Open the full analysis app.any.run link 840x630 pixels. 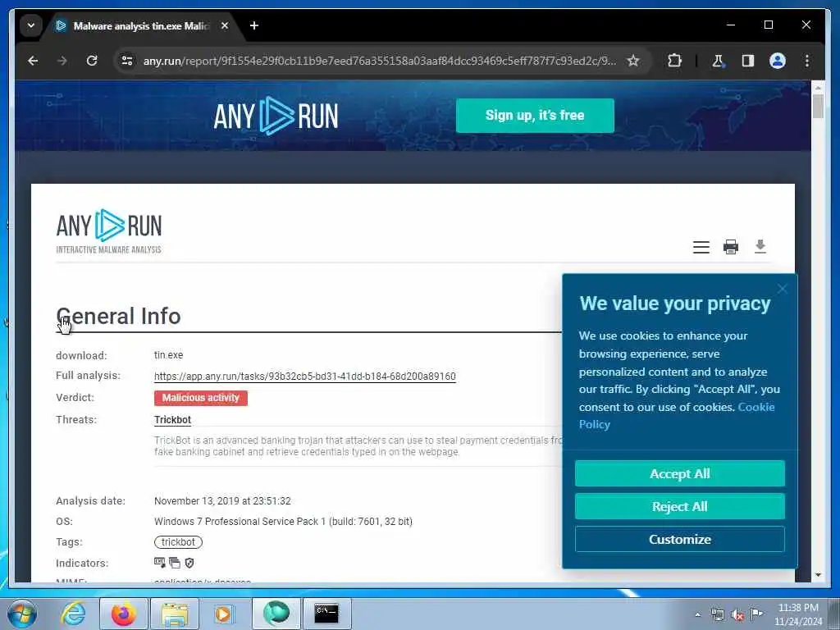[305, 376]
